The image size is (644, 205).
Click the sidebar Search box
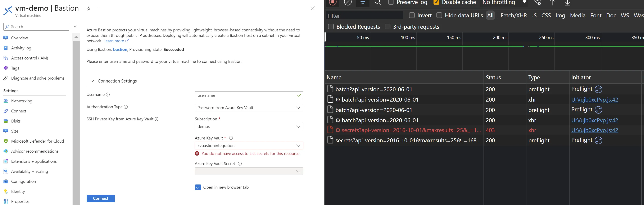pyautogui.click(x=36, y=27)
